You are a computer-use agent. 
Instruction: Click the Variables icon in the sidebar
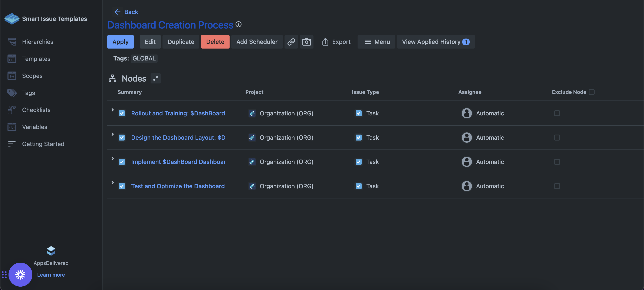pos(12,127)
